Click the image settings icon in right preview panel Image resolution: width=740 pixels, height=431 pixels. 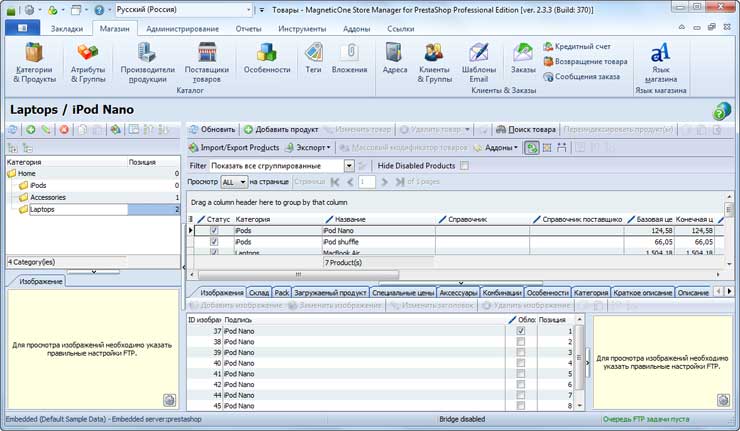(x=723, y=400)
